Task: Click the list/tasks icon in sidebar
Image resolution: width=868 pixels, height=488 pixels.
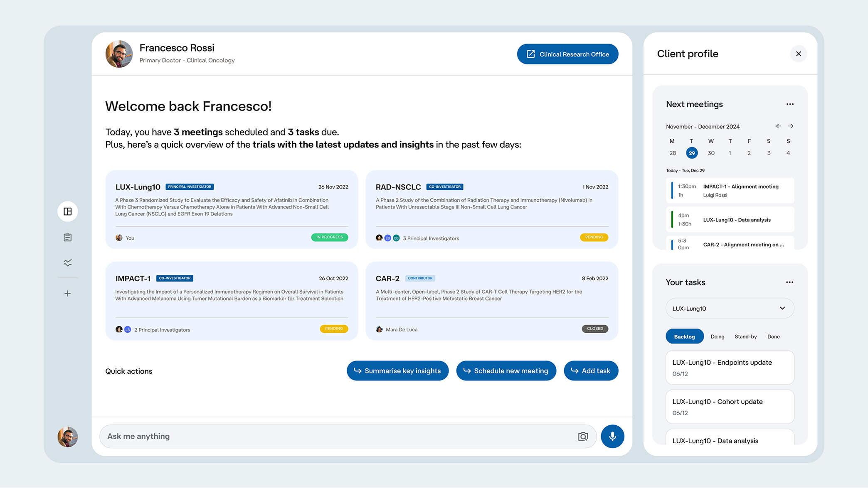Action: [x=67, y=237]
